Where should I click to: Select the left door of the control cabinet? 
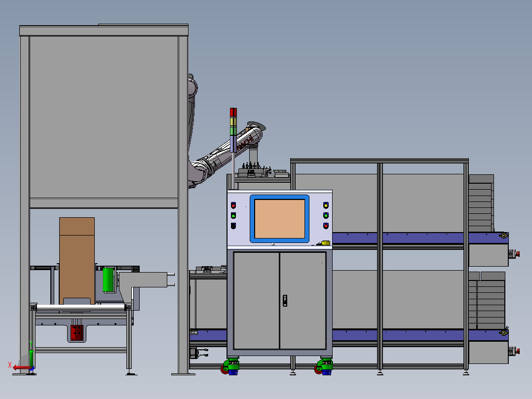pos(257,301)
